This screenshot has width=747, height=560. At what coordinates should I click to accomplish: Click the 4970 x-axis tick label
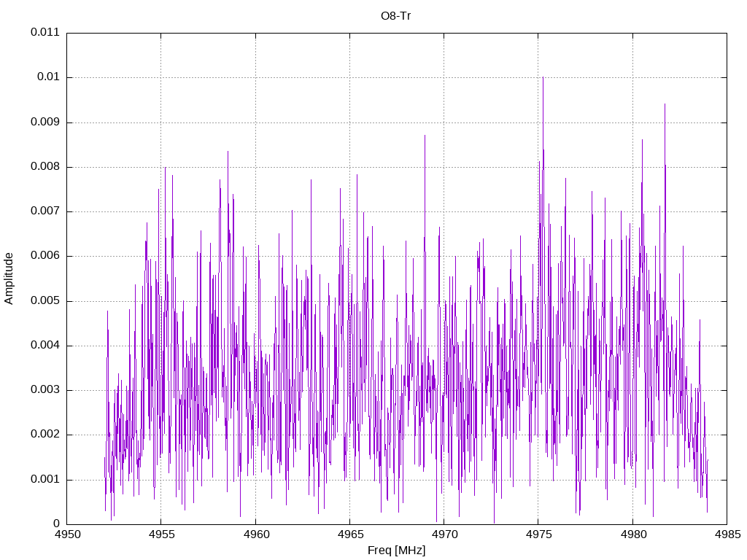click(x=444, y=534)
